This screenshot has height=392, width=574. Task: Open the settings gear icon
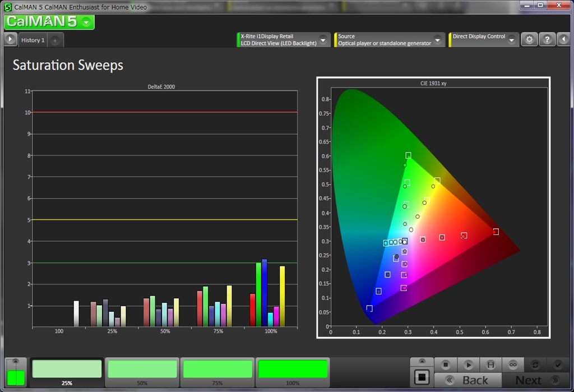(529, 40)
